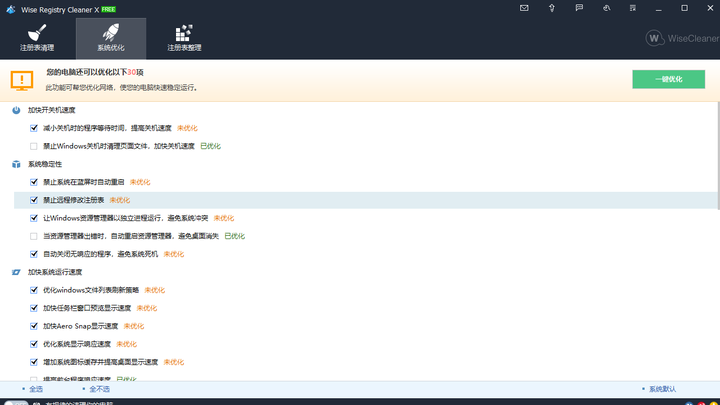Select the 系统优化 rocket tab

click(111, 39)
